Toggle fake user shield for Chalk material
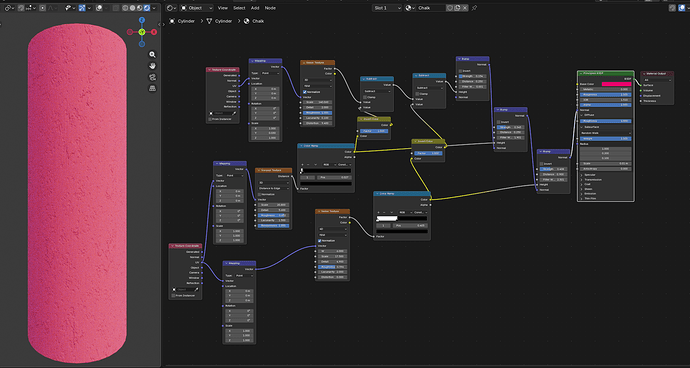 450,8
